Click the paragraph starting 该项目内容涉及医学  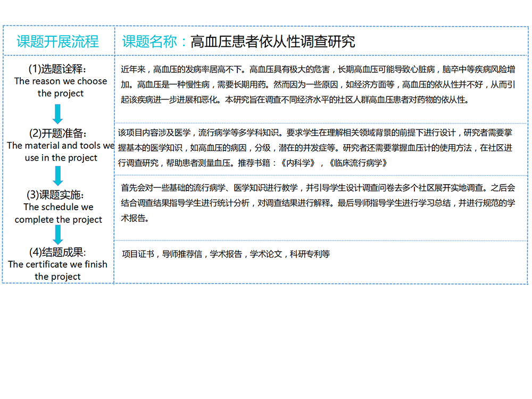click(315, 148)
